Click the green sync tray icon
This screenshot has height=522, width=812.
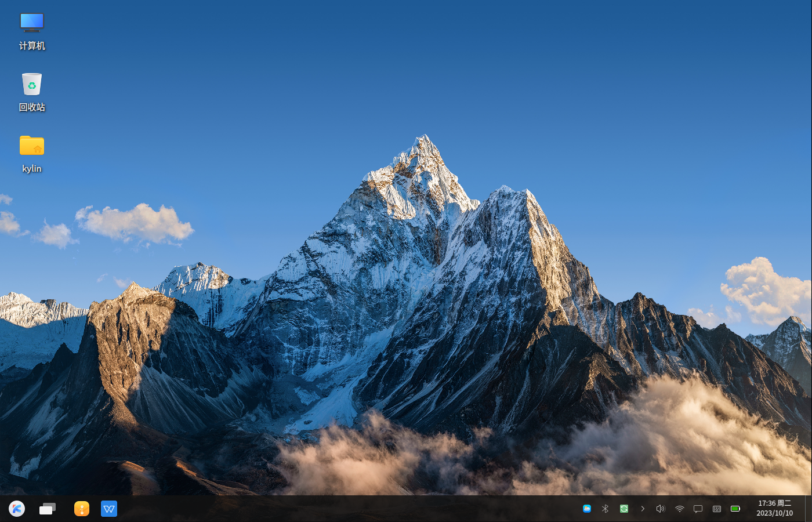pos(624,509)
